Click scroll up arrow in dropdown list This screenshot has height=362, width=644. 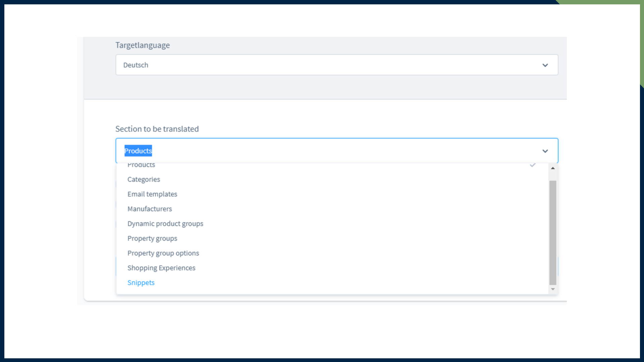[553, 168]
